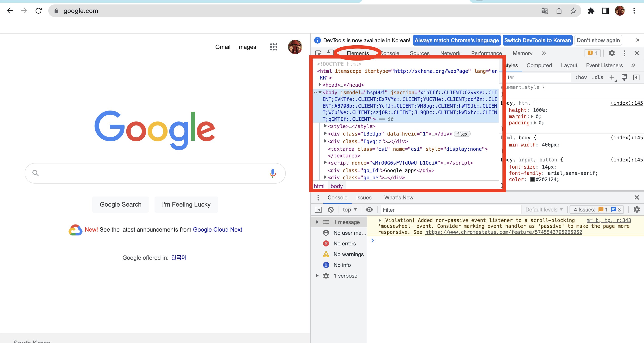Image resolution: width=644 pixels, height=343 pixels.
Task: Open the Google Cloud Next link
Action: 218,229
